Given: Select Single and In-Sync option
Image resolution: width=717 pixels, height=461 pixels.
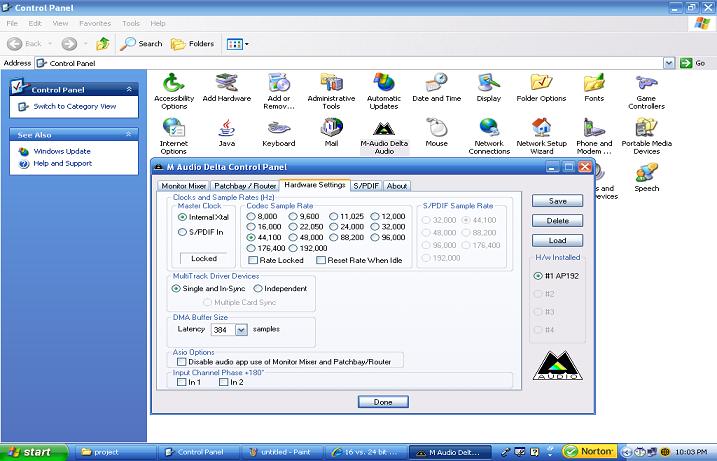Looking at the screenshot, I should pyautogui.click(x=209, y=289).
